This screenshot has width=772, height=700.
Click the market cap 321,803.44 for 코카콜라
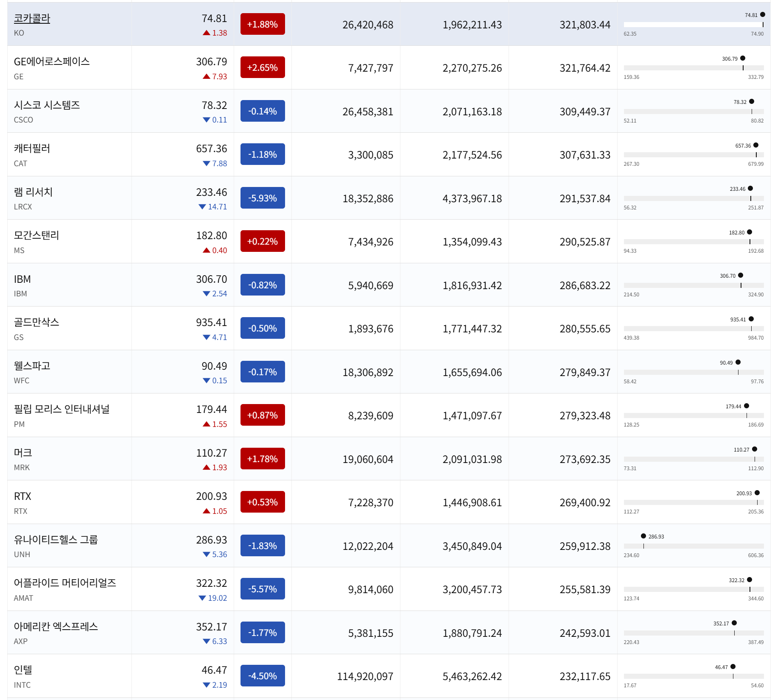pos(585,25)
